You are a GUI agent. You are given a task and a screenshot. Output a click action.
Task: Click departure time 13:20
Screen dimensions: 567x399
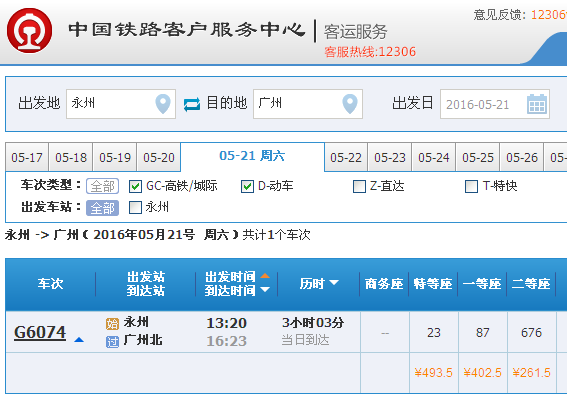coord(226,323)
